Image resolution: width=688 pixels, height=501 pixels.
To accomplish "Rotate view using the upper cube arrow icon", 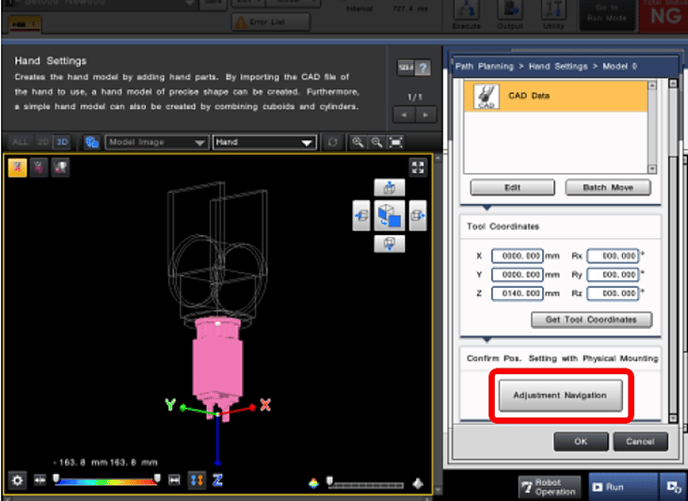I will pos(389,188).
